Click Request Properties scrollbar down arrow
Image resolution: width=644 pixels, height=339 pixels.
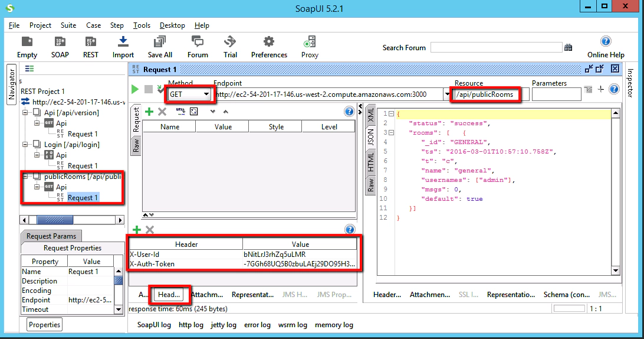tap(119, 309)
